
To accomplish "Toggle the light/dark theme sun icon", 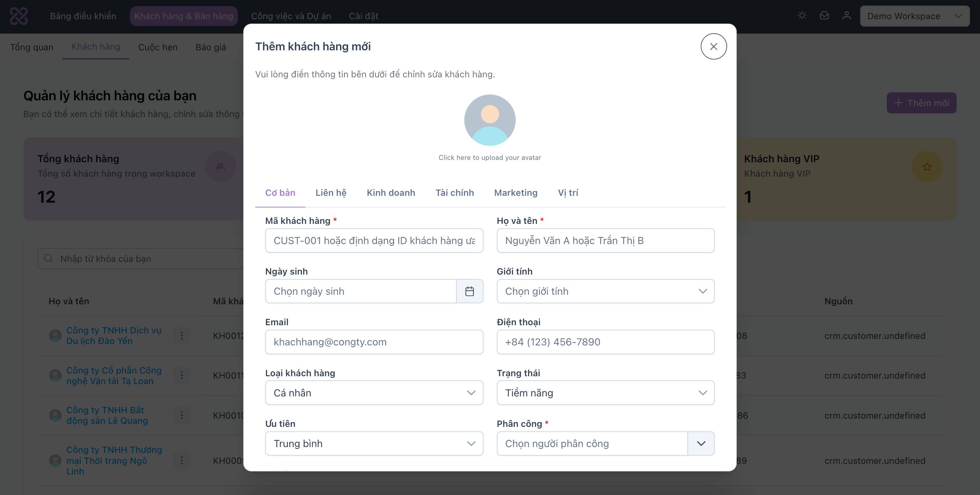I will (802, 16).
